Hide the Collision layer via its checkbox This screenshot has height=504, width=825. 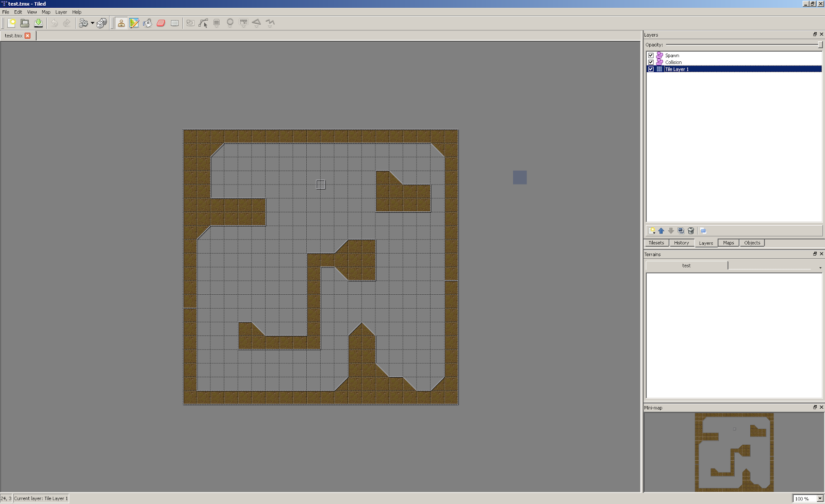pyautogui.click(x=651, y=62)
